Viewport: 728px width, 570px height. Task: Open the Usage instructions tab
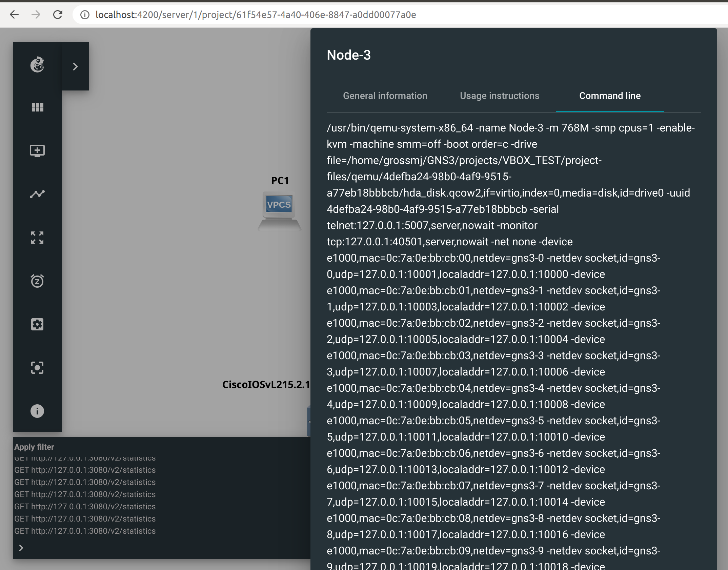pyautogui.click(x=499, y=96)
